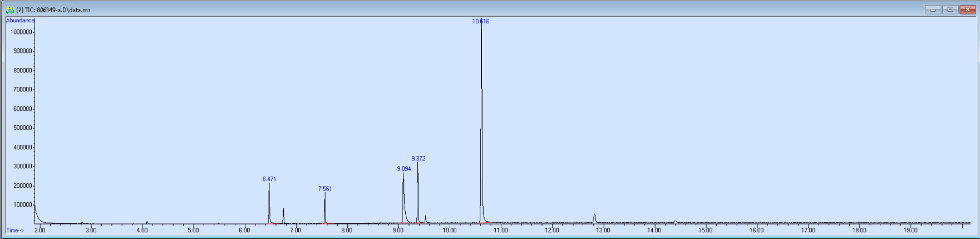Maximize the TIC data.ms window
This screenshot has height=239, width=980.
(x=950, y=9)
